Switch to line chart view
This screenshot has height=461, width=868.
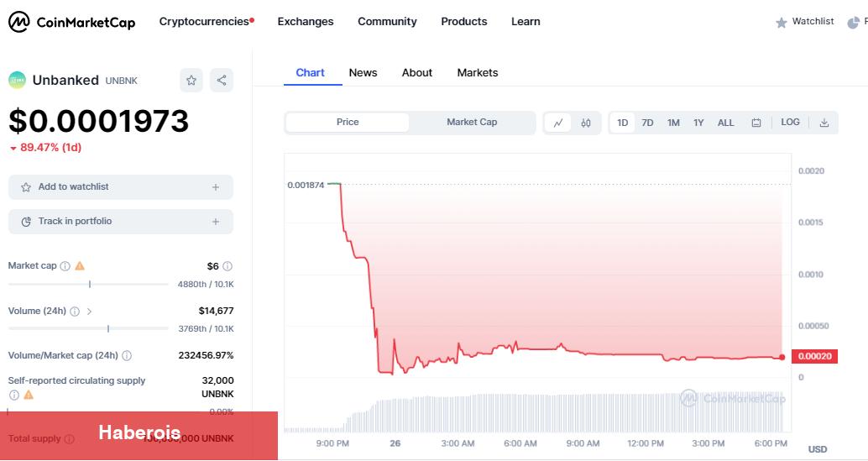[558, 123]
